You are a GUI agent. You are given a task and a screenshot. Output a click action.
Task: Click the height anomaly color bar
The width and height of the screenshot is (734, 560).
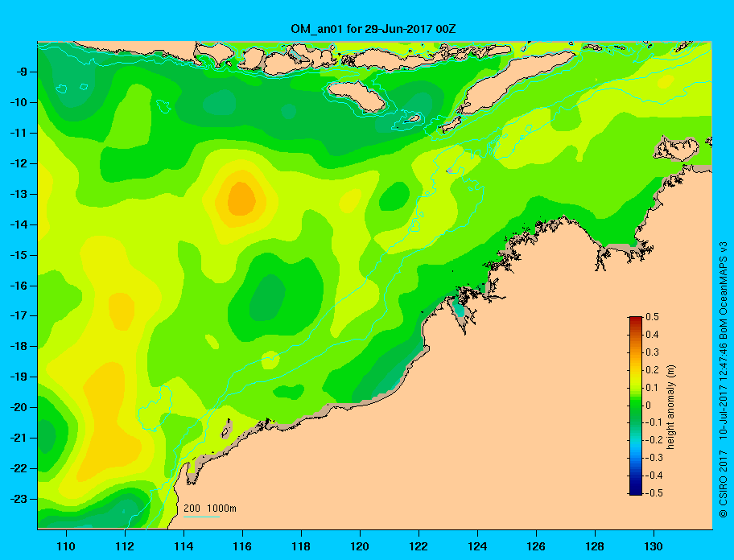(636, 406)
